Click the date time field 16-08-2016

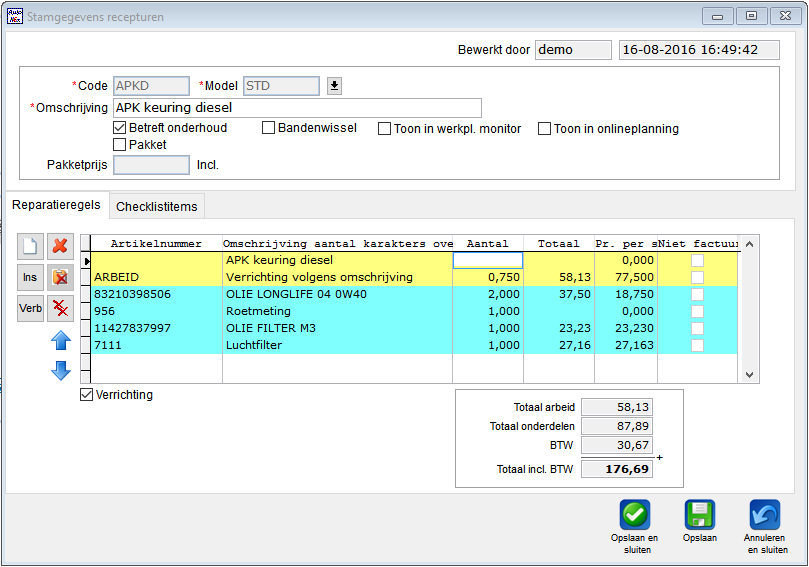tap(699, 50)
